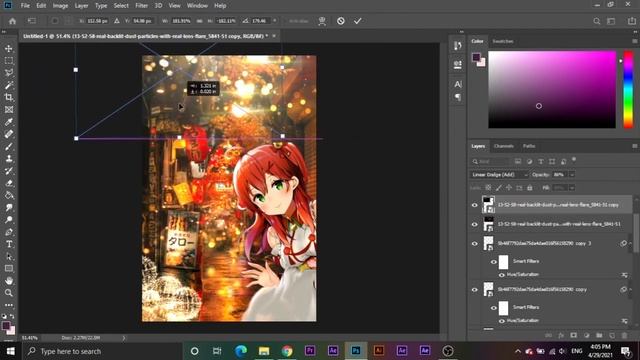The height and width of the screenshot is (360, 640).
Task: Select the Clone Stamp tool
Action: pos(9,159)
